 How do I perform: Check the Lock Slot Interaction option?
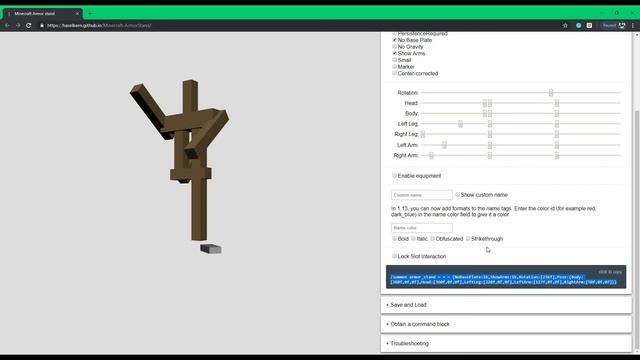pyautogui.click(x=394, y=256)
